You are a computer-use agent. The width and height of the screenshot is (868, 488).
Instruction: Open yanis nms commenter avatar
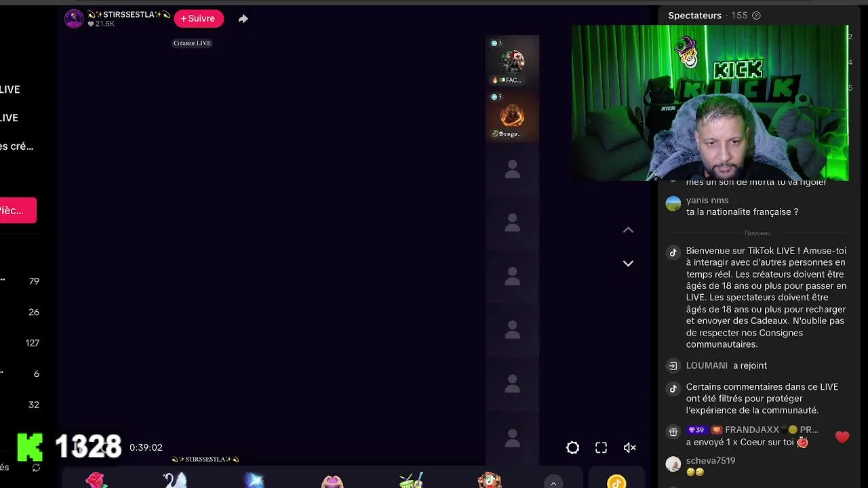point(673,203)
